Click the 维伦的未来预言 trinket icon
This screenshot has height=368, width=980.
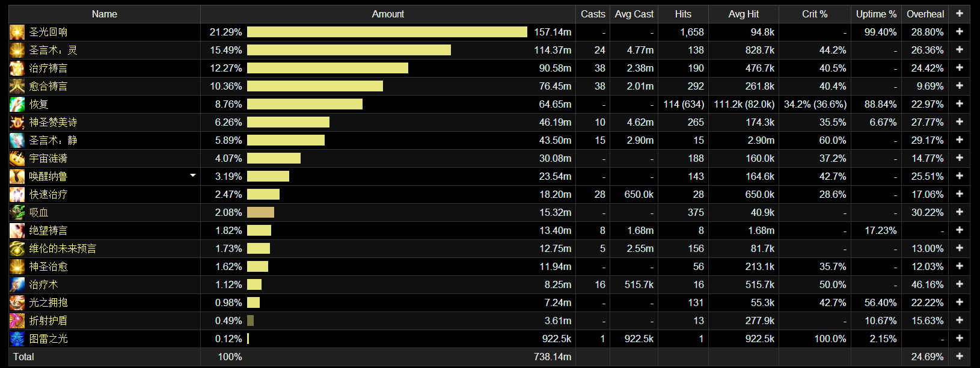click(17, 249)
